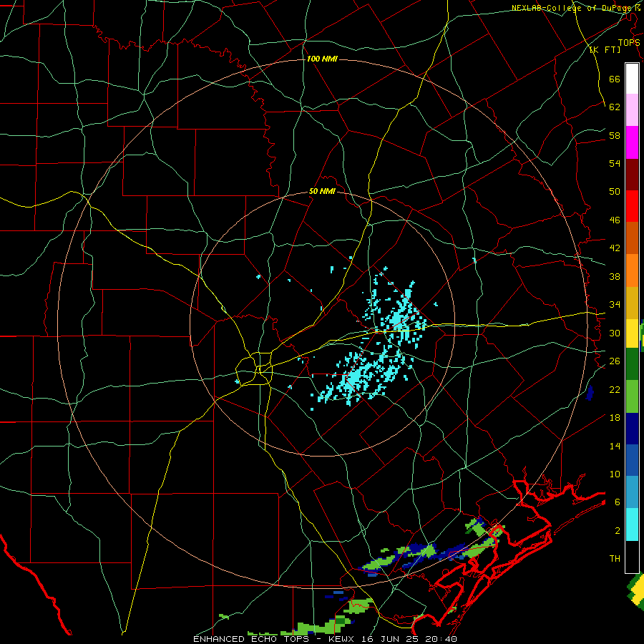The width and height of the screenshot is (644, 644).
Task: Select the dark red legend swatch
Action: [x=632, y=175]
